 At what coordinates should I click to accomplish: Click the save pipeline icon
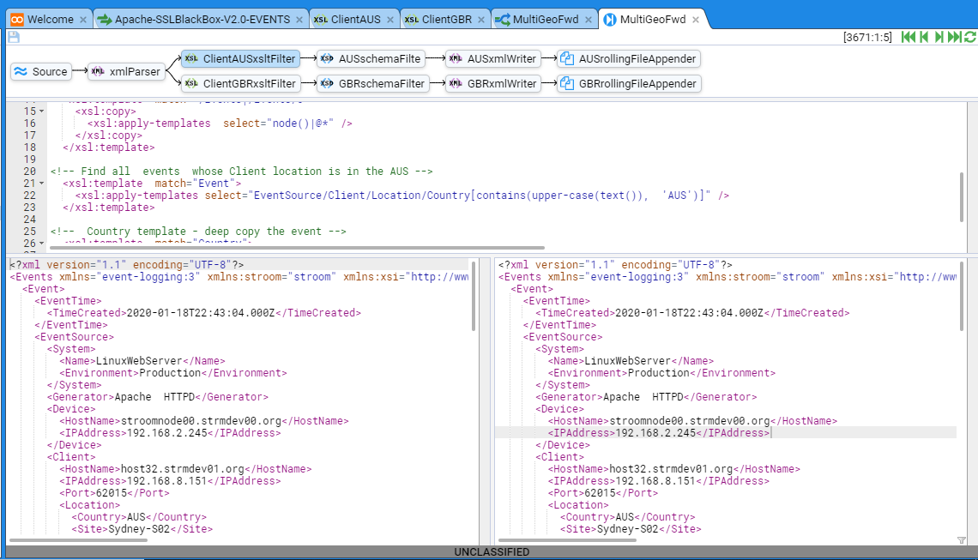pyautogui.click(x=14, y=37)
